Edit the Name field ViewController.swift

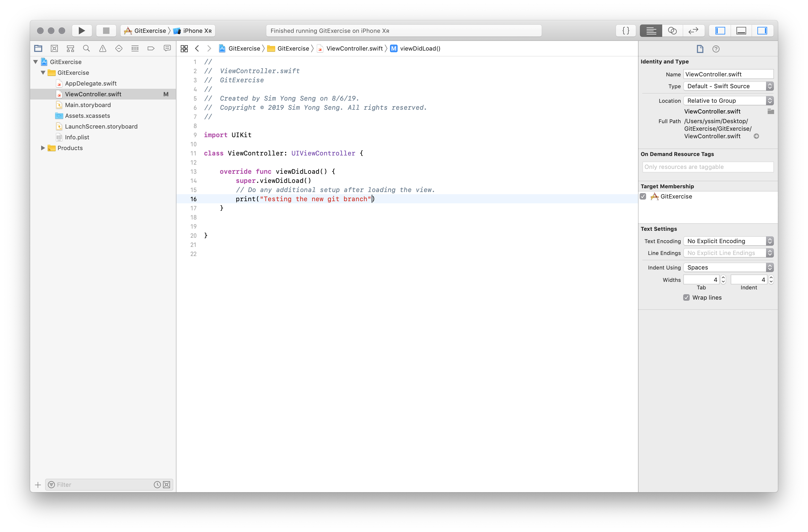tap(729, 74)
